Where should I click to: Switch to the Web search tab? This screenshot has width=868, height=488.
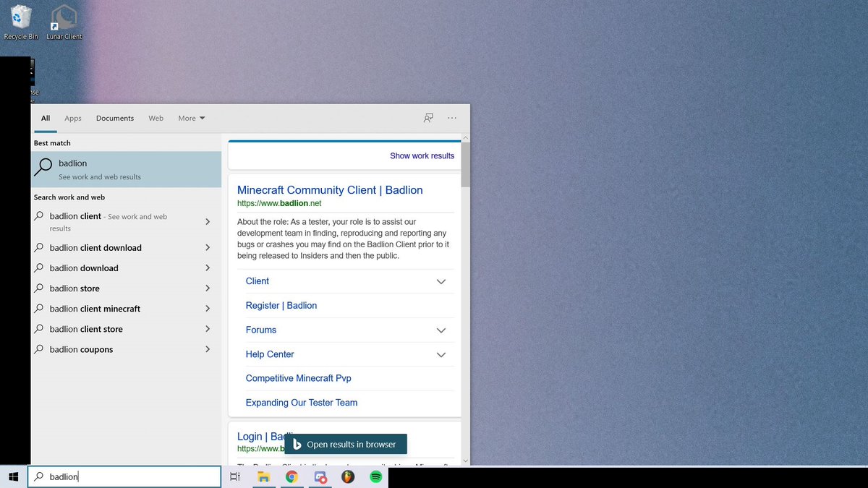156,118
